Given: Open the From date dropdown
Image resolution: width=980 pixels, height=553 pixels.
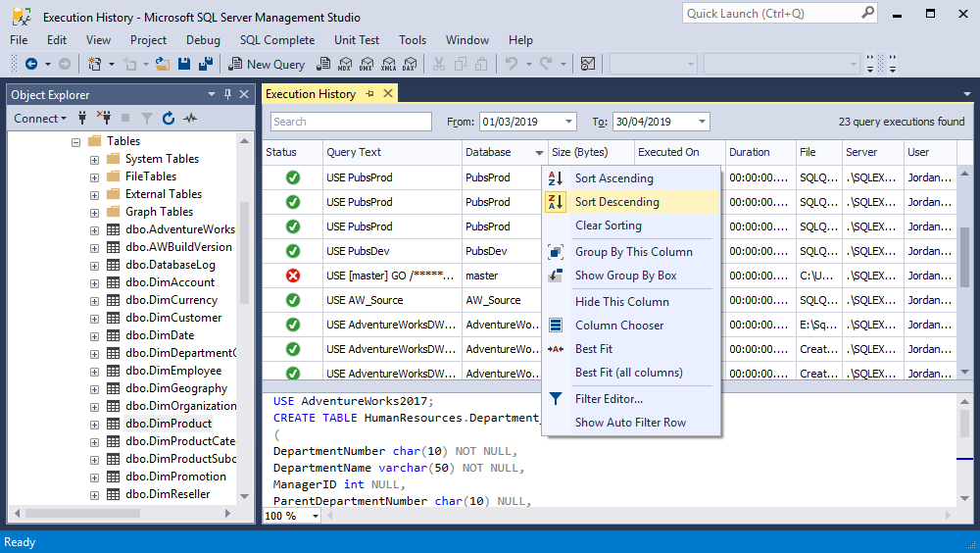Looking at the screenshot, I should [568, 122].
